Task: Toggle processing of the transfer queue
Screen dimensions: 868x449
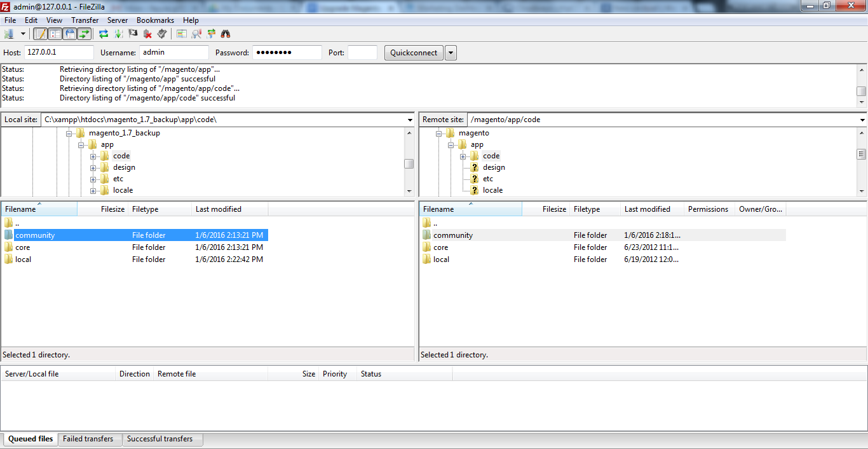Action: [x=118, y=34]
